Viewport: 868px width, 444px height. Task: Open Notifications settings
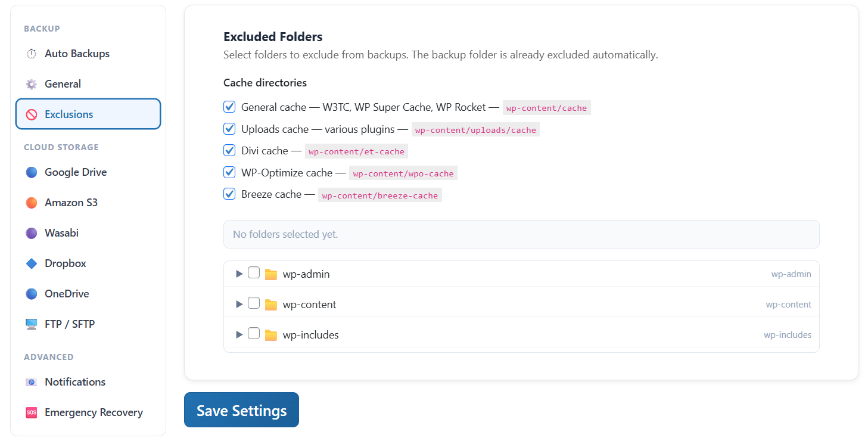pos(88,382)
